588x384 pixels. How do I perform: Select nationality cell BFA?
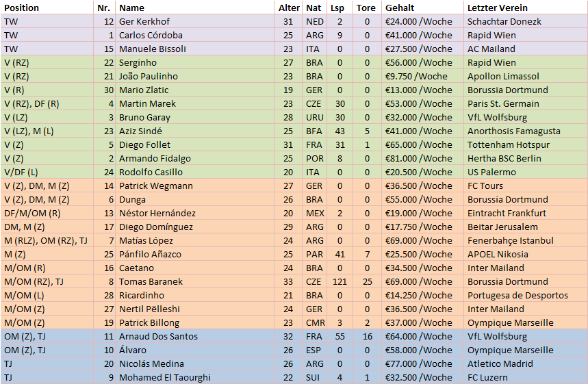coord(315,131)
